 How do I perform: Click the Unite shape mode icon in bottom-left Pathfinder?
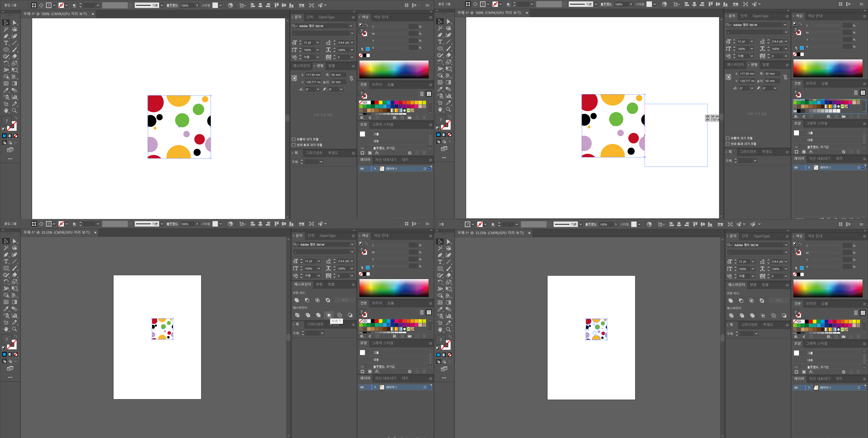297,300
